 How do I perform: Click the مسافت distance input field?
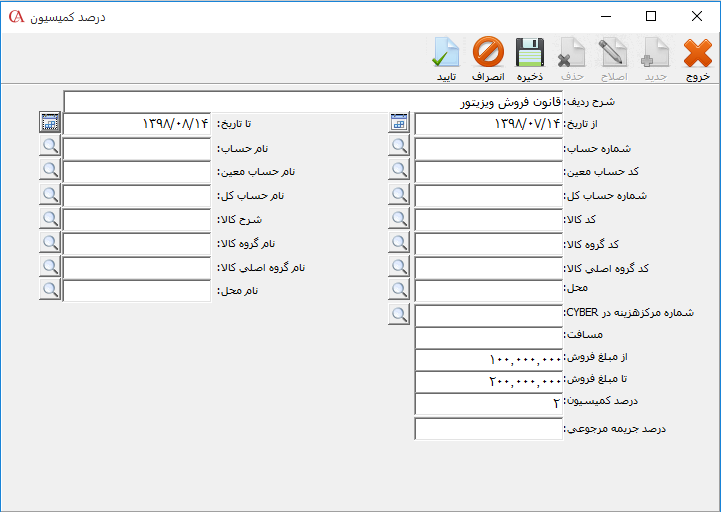[488, 338]
